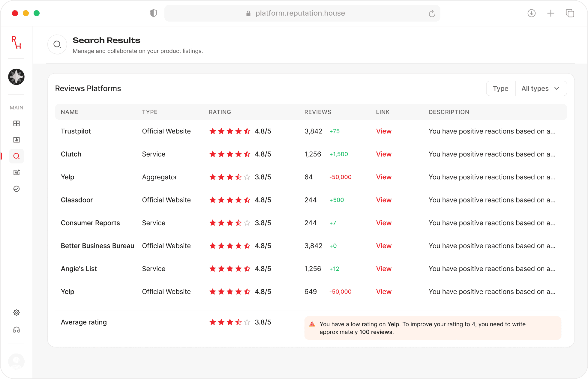Select the Consumer Reports name cell
Image resolution: width=588 pixels, height=379 pixels.
[90, 223]
